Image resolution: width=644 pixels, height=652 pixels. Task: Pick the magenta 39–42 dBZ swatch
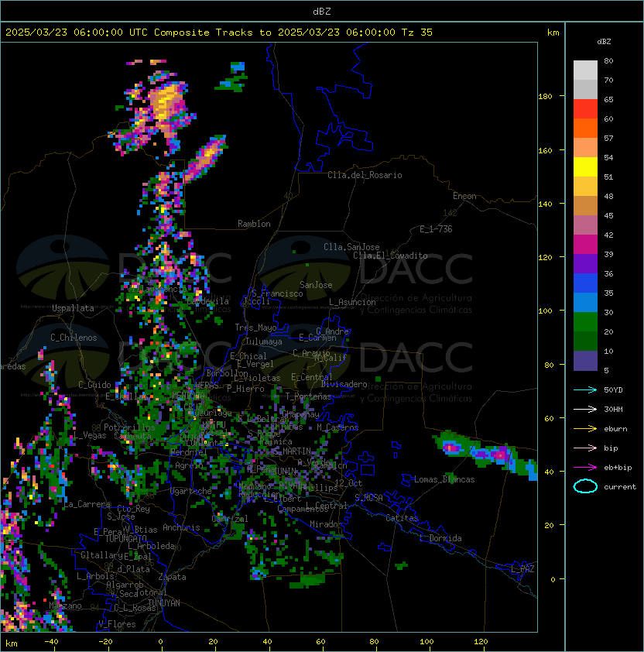(x=585, y=245)
